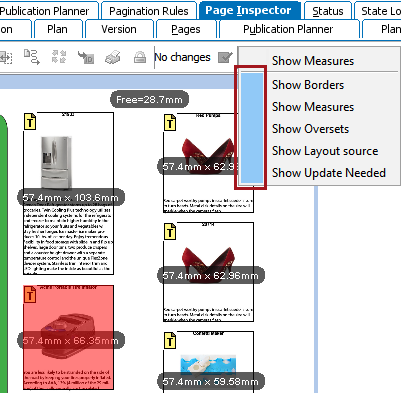The image size is (401, 393).
Task: Click the fit-width arrows icon at toolbar left
Action: pos(6,58)
